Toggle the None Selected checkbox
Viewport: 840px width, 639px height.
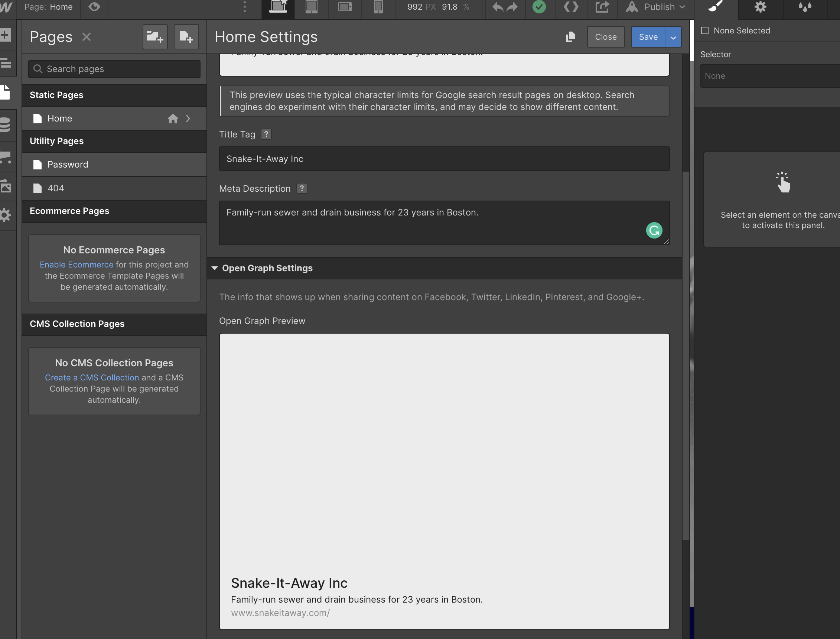click(x=705, y=30)
